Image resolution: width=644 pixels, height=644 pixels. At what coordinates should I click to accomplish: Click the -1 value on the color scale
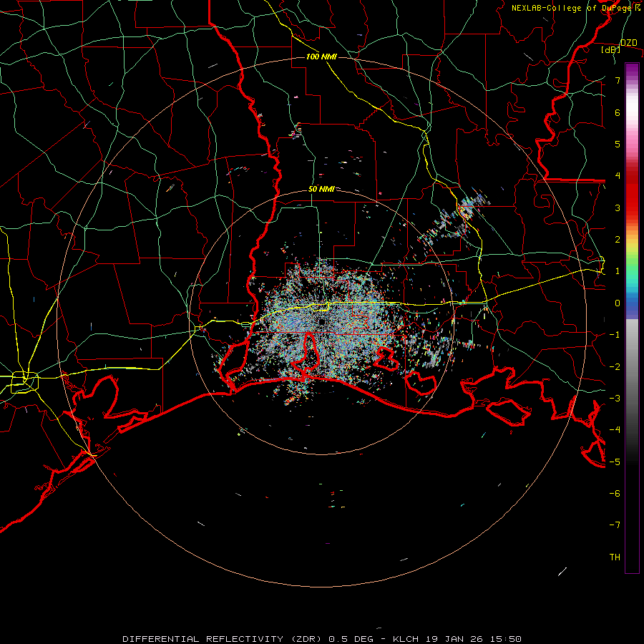click(615, 335)
